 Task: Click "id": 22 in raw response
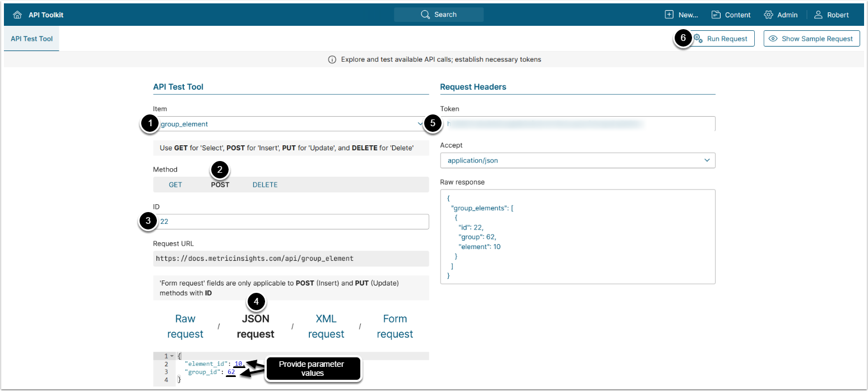(472, 227)
